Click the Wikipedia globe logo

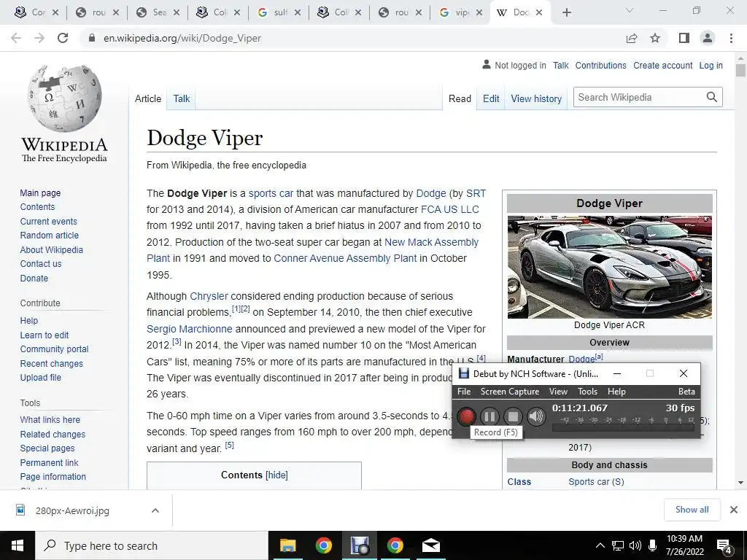(x=64, y=98)
